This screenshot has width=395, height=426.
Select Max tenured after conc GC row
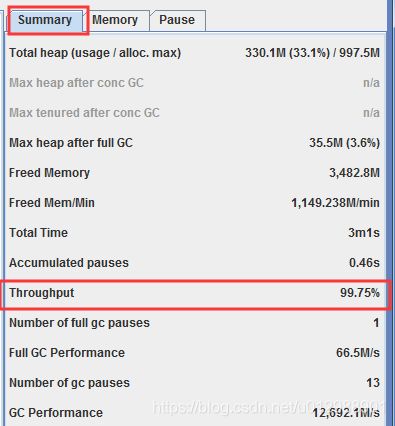point(195,113)
